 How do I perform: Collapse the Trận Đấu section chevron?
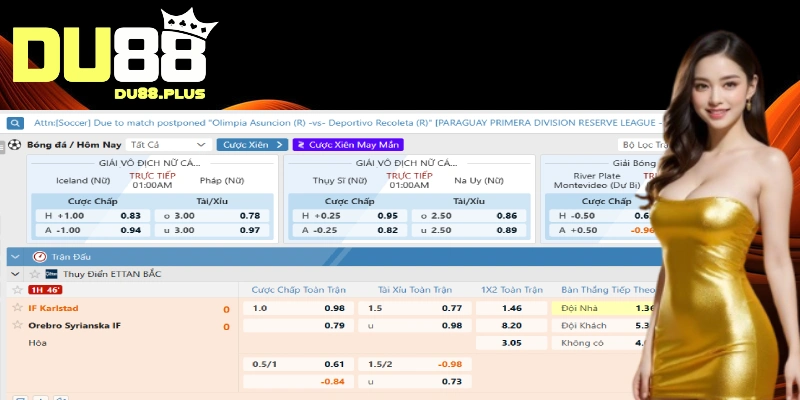point(17,257)
